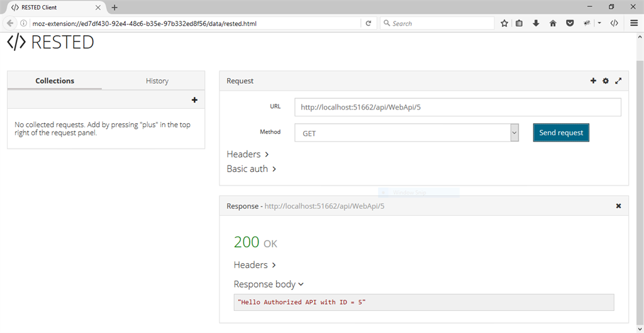Select the Collections tab

point(55,81)
